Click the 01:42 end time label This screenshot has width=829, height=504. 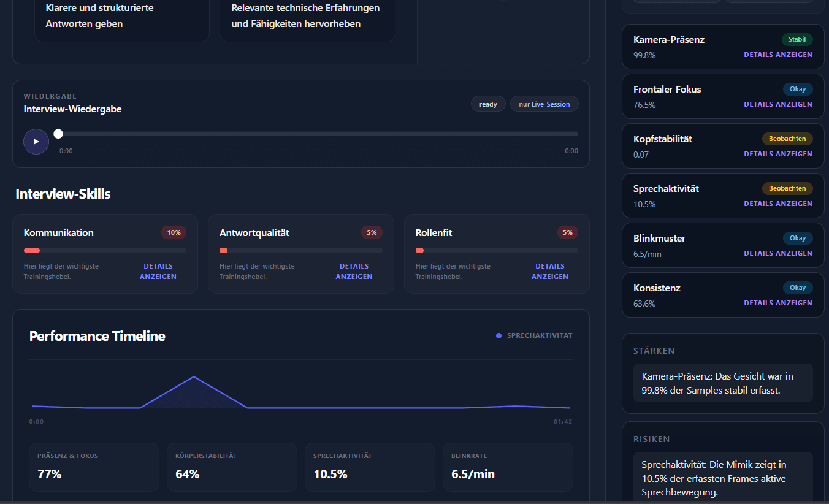pyautogui.click(x=563, y=422)
